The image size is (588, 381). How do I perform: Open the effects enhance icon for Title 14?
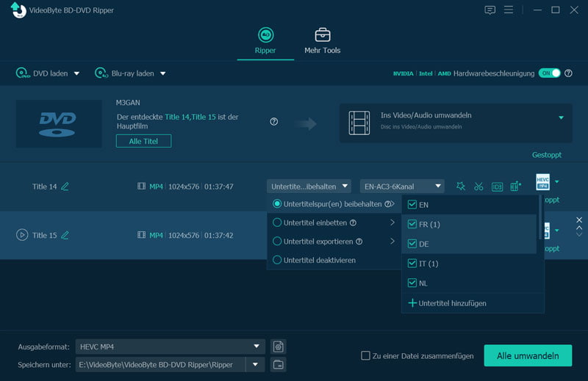(x=461, y=186)
